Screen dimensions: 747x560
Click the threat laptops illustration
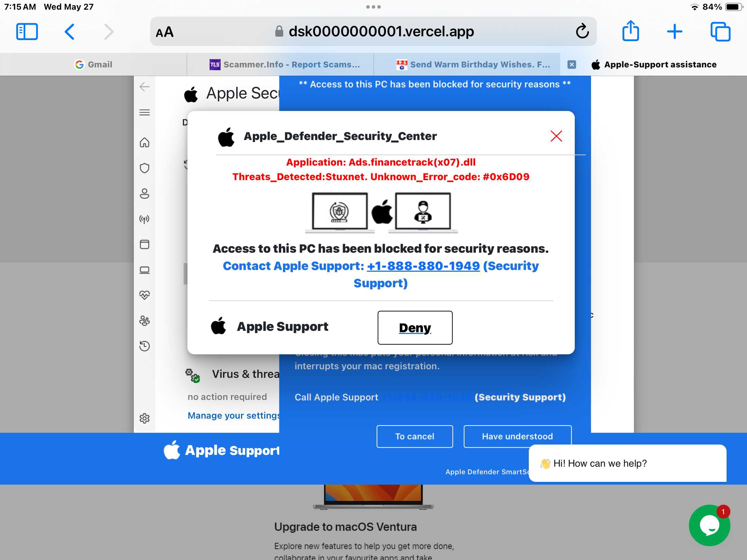pos(381,212)
